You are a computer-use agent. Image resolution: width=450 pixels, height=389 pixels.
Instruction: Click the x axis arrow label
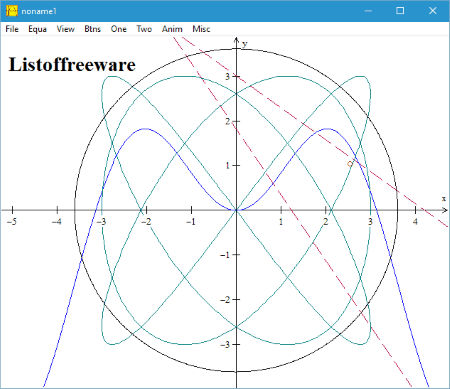coord(444,199)
